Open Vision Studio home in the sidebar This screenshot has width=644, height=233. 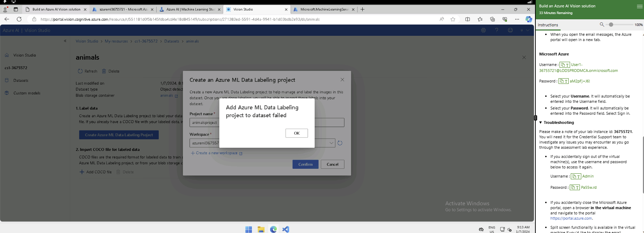pos(21,55)
